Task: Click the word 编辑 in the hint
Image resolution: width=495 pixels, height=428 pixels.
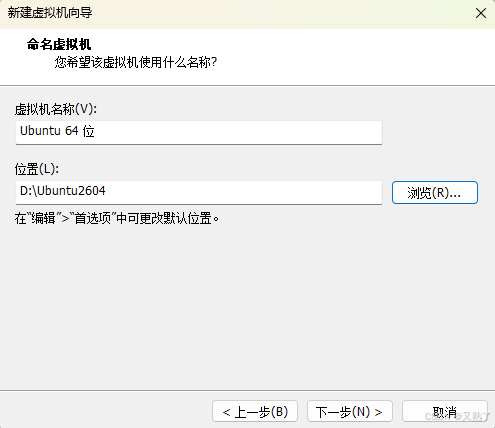Action: tap(43, 219)
